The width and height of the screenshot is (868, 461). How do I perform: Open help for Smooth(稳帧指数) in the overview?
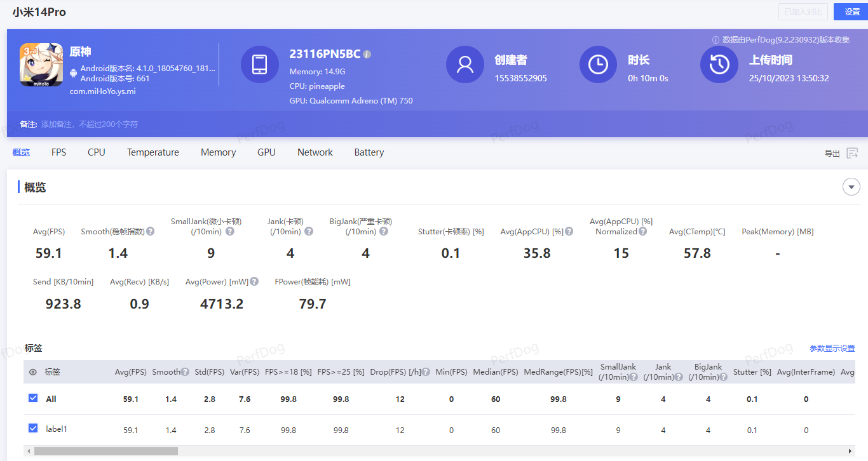[x=151, y=232]
